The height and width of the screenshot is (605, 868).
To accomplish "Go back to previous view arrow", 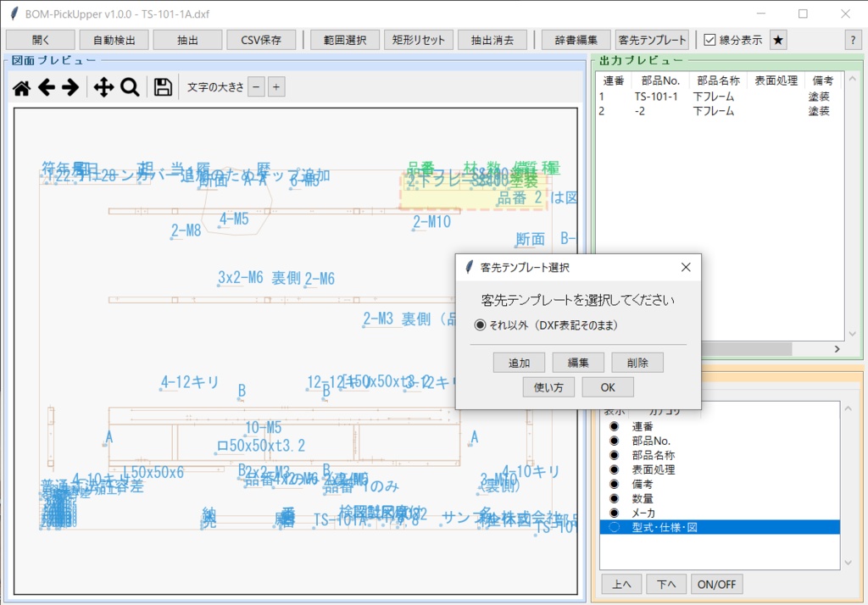I will pos(47,87).
